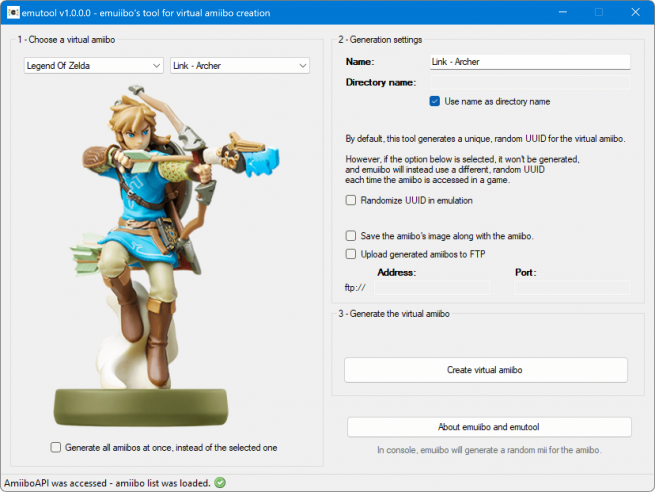Image resolution: width=655 pixels, height=492 pixels.
Task: Click the Directory name text field
Action: [530, 82]
